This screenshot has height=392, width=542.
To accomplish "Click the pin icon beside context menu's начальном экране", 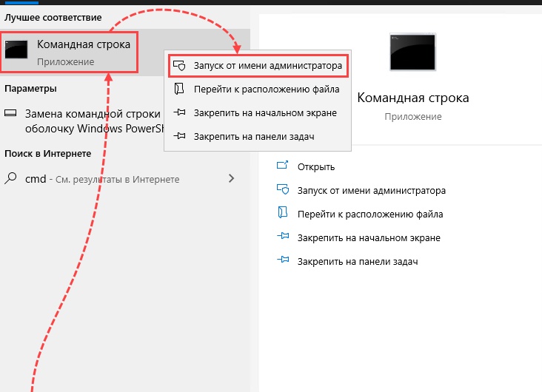I will click(x=179, y=112).
